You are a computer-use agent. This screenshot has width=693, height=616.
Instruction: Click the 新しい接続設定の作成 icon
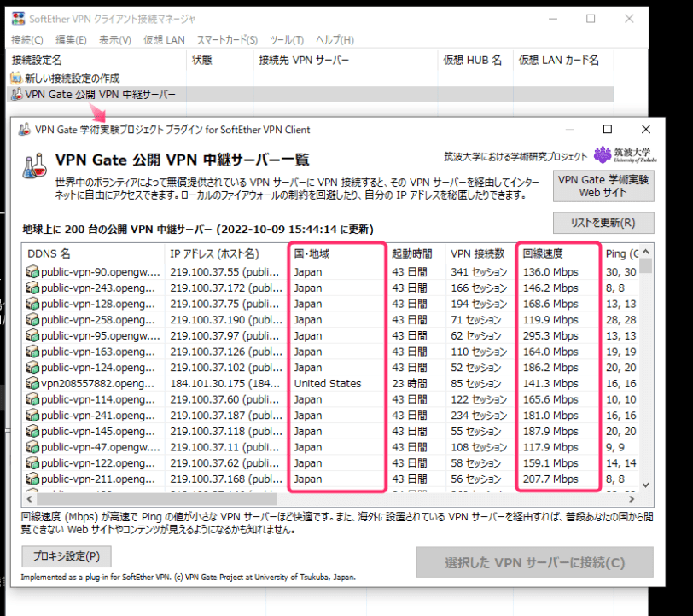(x=16, y=78)
